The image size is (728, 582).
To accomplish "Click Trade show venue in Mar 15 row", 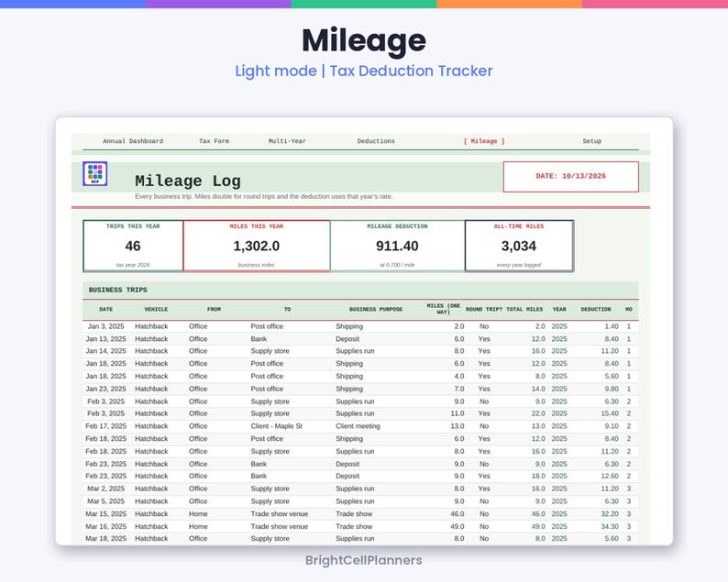I will coord(280,514).
